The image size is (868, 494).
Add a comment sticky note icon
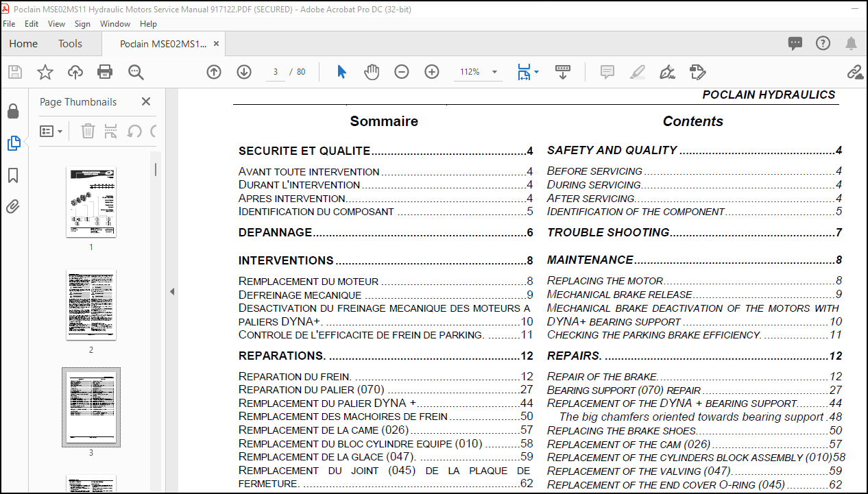point(607,72)
